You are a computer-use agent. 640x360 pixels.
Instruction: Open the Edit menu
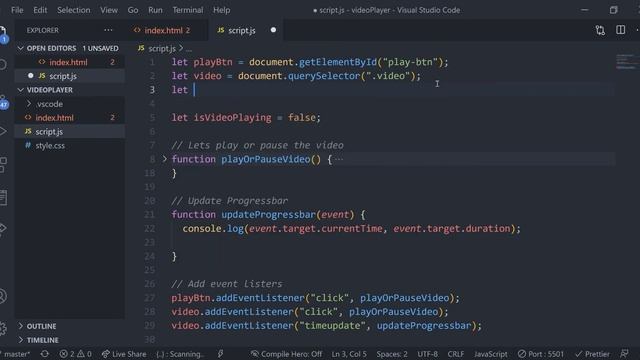[40, 10]
